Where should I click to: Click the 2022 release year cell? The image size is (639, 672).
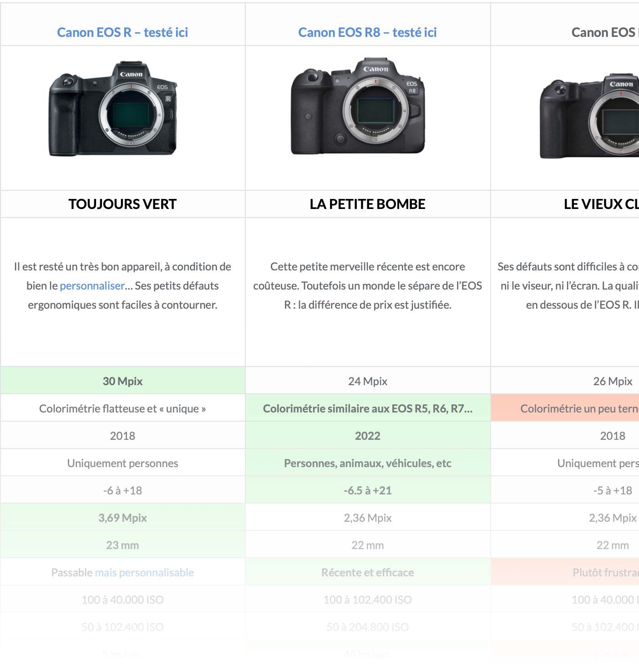pyautogui.click(x=368, y=435)
